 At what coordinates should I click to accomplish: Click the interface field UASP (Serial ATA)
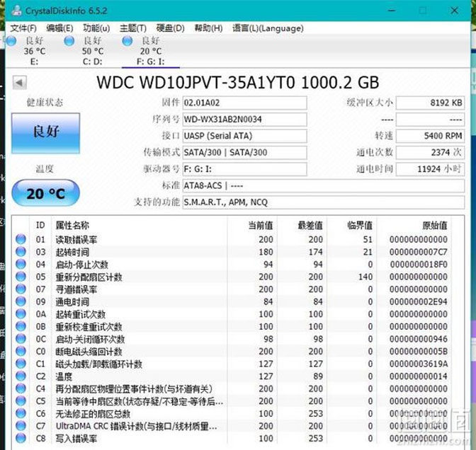click(244, 136)
